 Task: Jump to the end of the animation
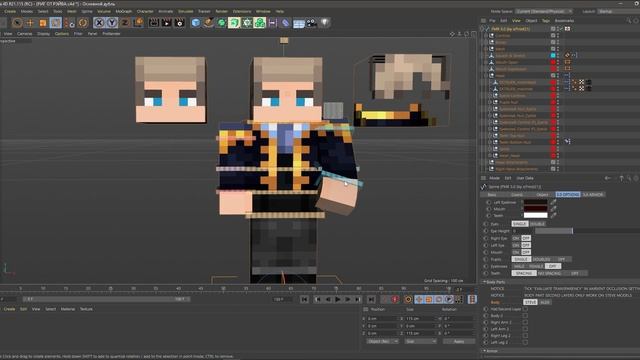[x=371, y=300]
